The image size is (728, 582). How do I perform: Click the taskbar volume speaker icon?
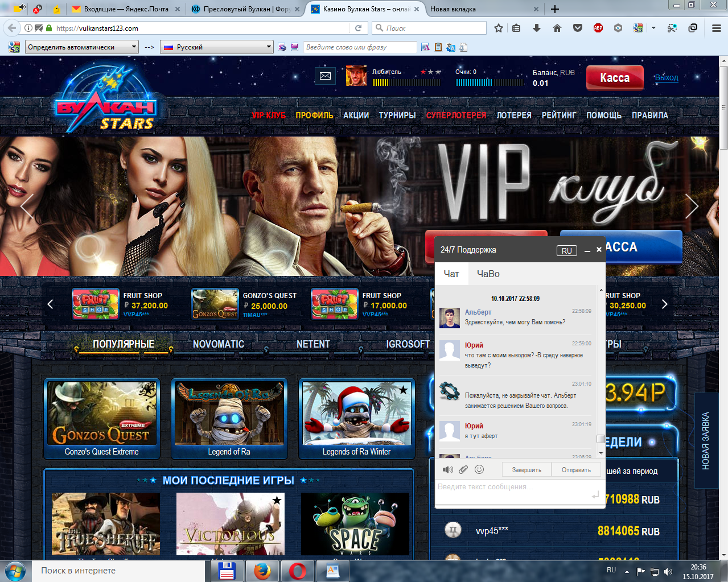coord(668,571)
